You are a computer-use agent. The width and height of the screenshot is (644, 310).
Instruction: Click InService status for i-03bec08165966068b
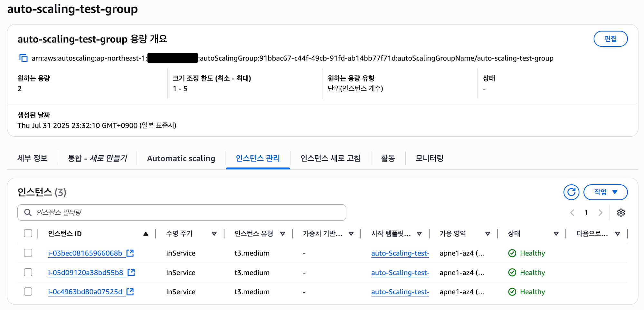[x=181, y=253]
